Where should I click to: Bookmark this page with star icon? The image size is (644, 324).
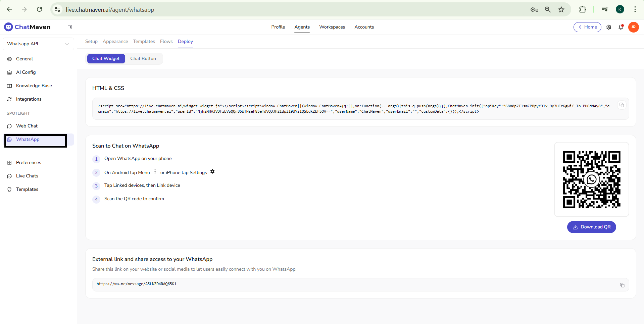click(x=561, y=9)
